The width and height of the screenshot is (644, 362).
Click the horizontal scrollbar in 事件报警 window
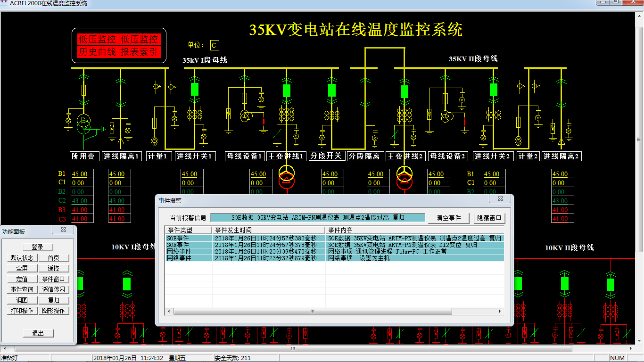[x=312, y=312]
